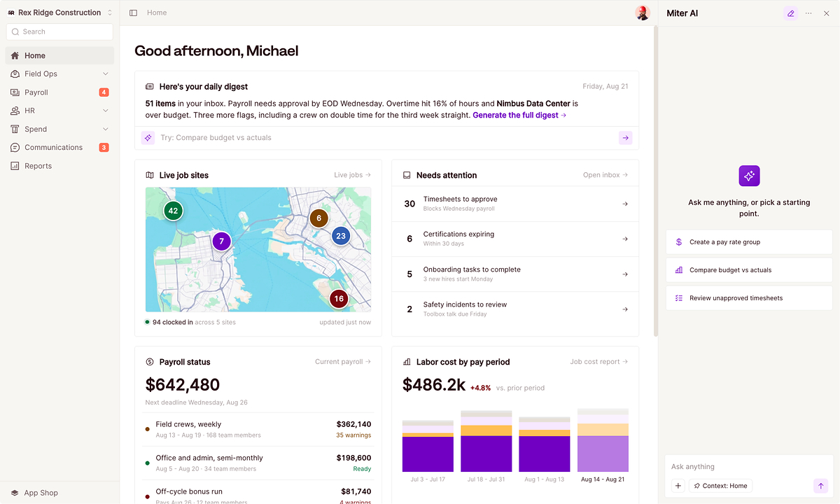Click the Jul 18 - Jul 31 bar
The width and height of the screenshot is (840, 504).
(486, 442)
